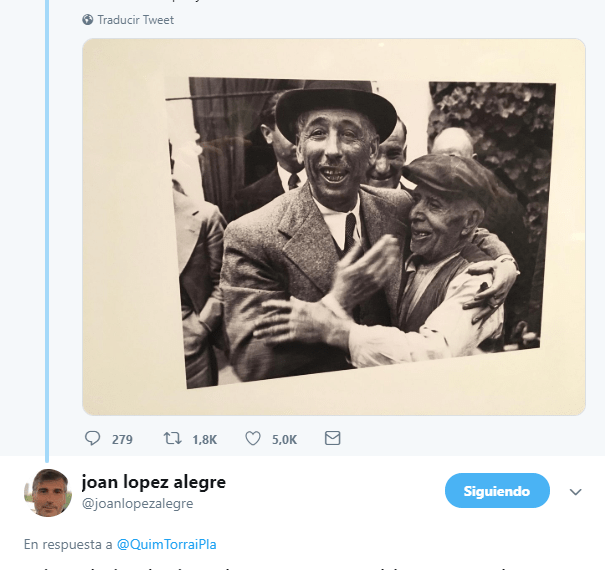This screenshot has height=570, width=605.
Task: Open joan lopez alegre's profile avatar
Action: click(x=47, y=492)
